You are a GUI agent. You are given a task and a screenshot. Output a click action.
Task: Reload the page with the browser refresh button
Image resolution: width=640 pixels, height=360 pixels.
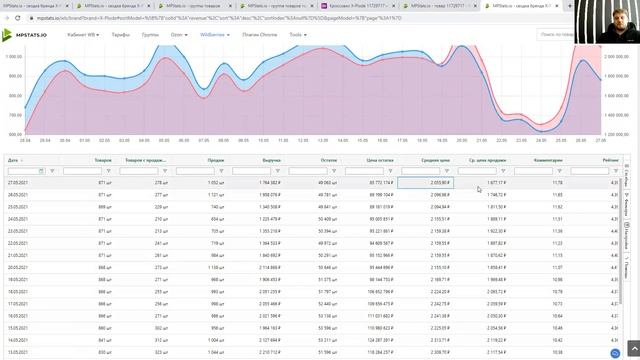(18, 18)
